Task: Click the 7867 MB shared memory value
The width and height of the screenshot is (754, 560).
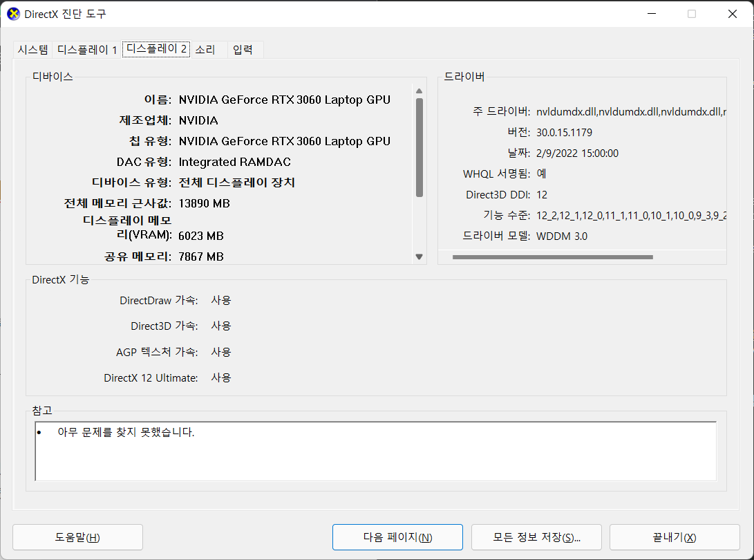Action: (x=201, y=256)
